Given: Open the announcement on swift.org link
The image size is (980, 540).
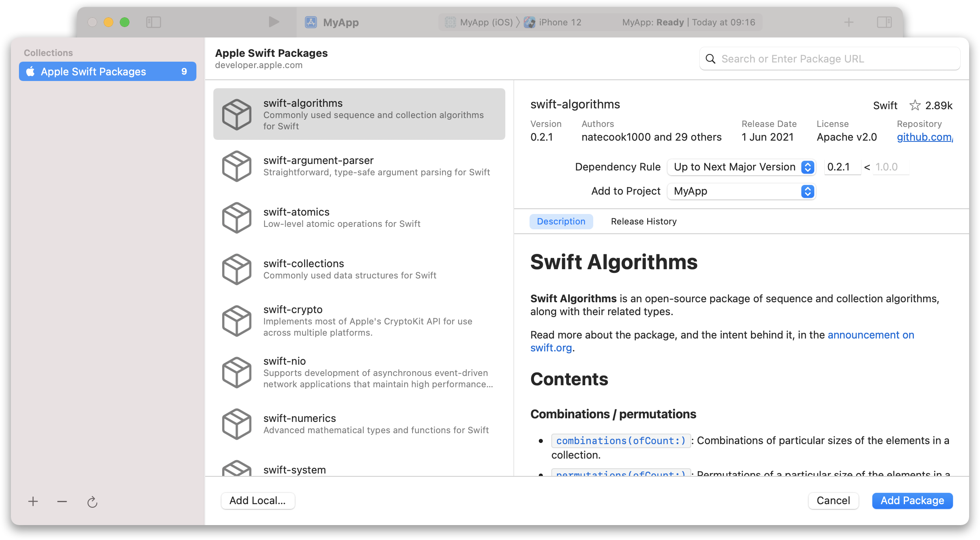Looking at the screenshot, I should (871, 335).
